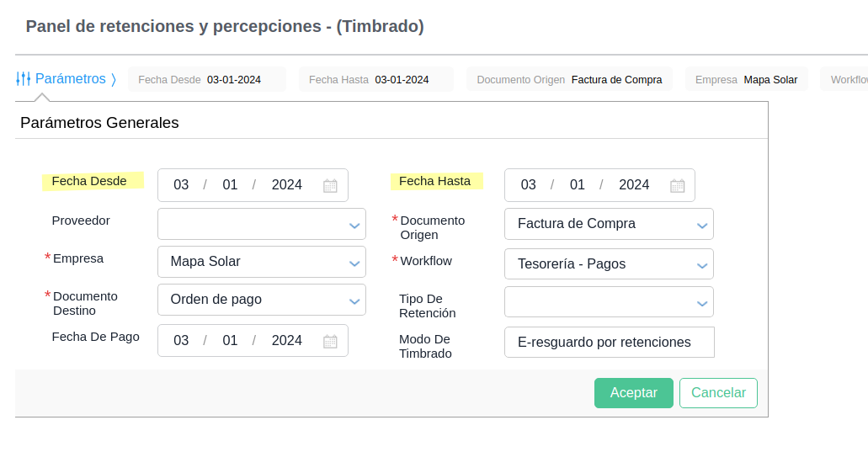
Task: Open the Fecha Desde calendar picker
Action: coord(330,185)
